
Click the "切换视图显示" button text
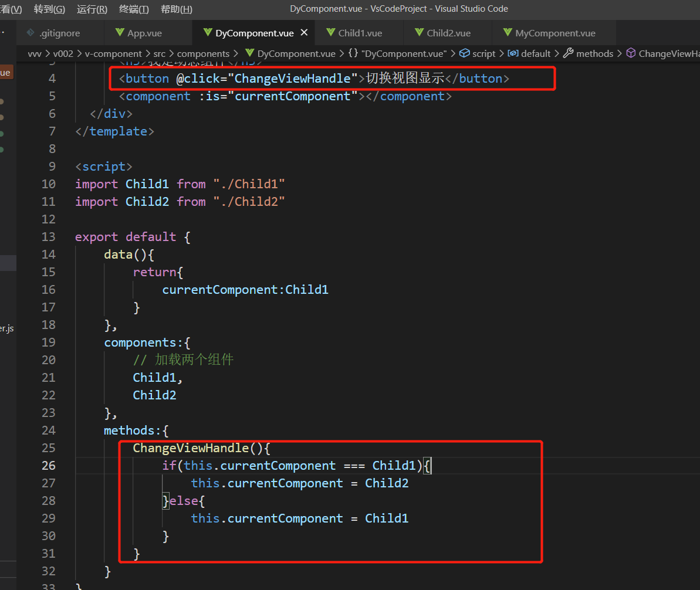pyautogui.click(x=405, y=78)
